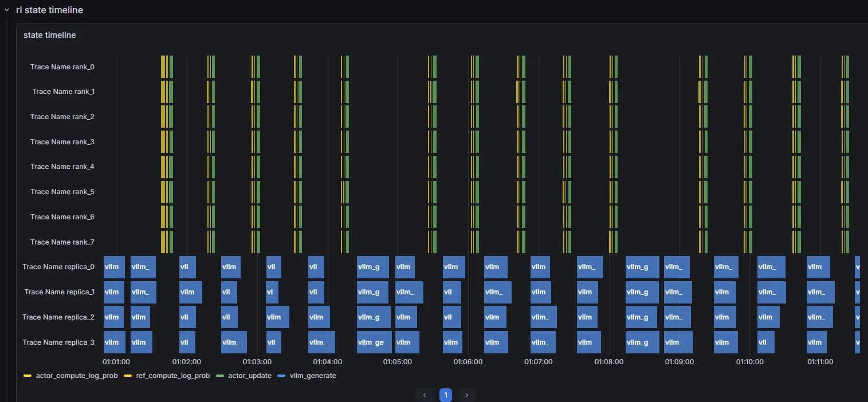The image size is (868, 402).
Task: Click Trace Name rank_4 row label
Action: (62, 167)
